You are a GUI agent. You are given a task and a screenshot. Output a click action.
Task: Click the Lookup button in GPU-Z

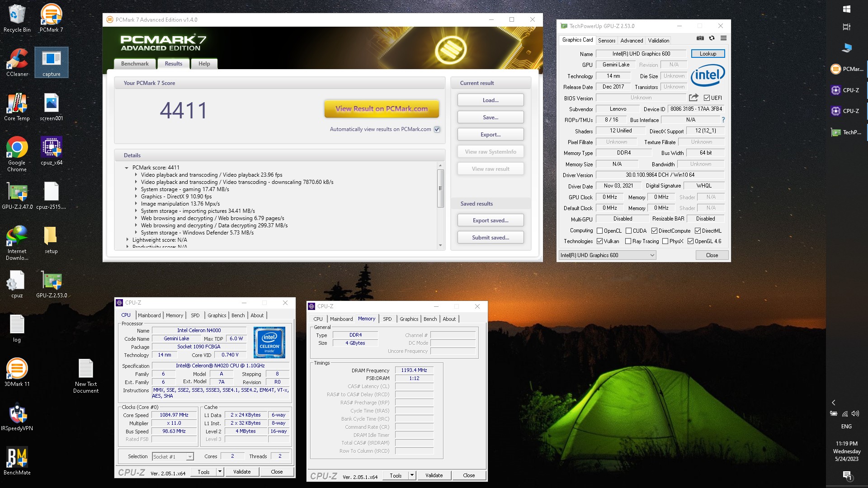pyautogui.click(x=708, y=54)
